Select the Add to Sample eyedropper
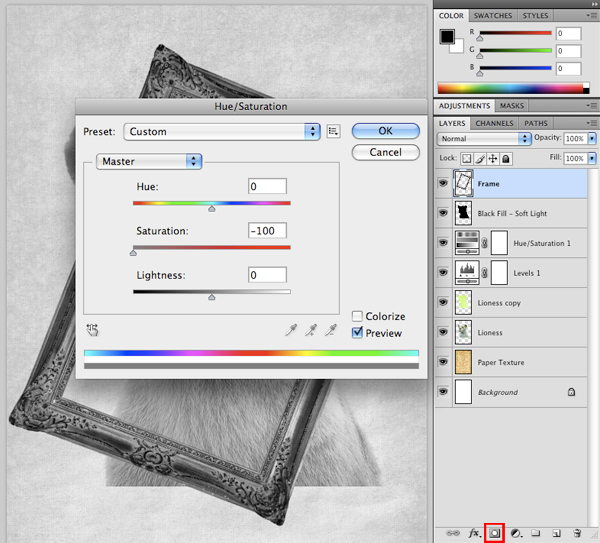 tap(311, 330)
